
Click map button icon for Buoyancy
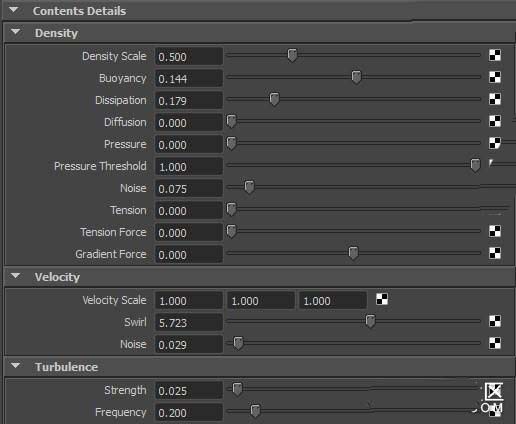(x=495, y=77)
